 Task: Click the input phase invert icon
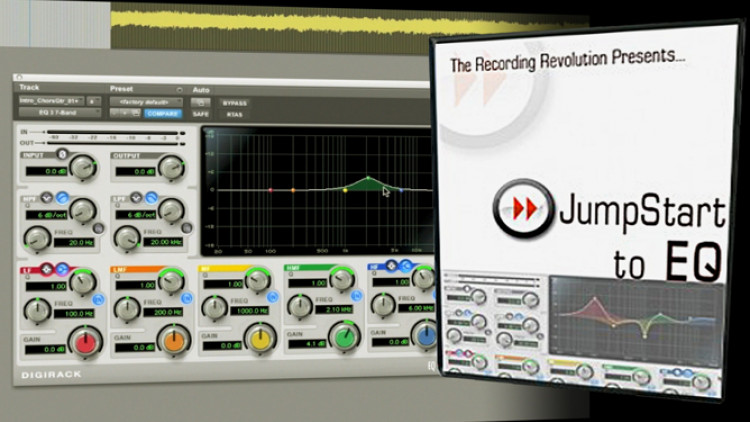coord(62,154)
